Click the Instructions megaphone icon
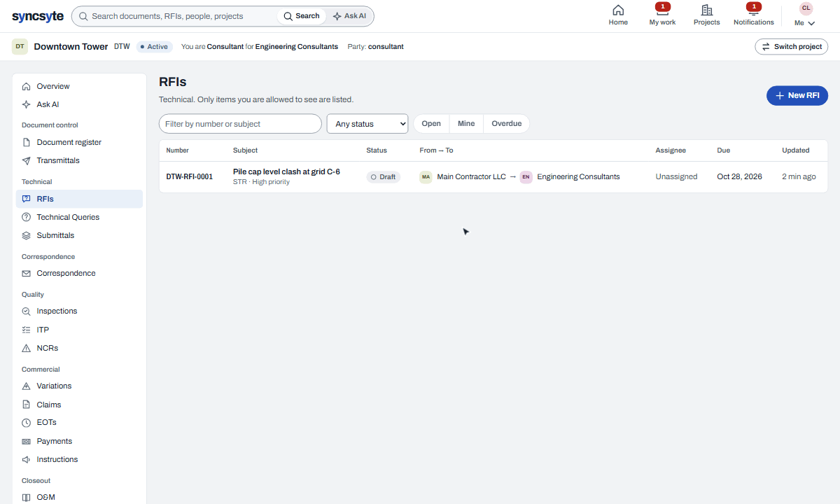The height and width of the screenshot is (504, 840). 27,459
